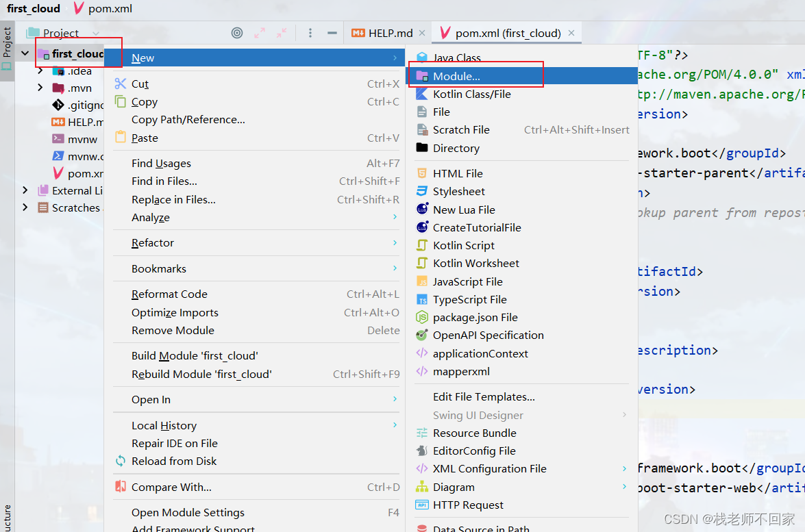Image resolution: width=805 pixels, height=532 pixels.
Task: Select pom.xml in the project tree
Action: click(x=77, y=173)
